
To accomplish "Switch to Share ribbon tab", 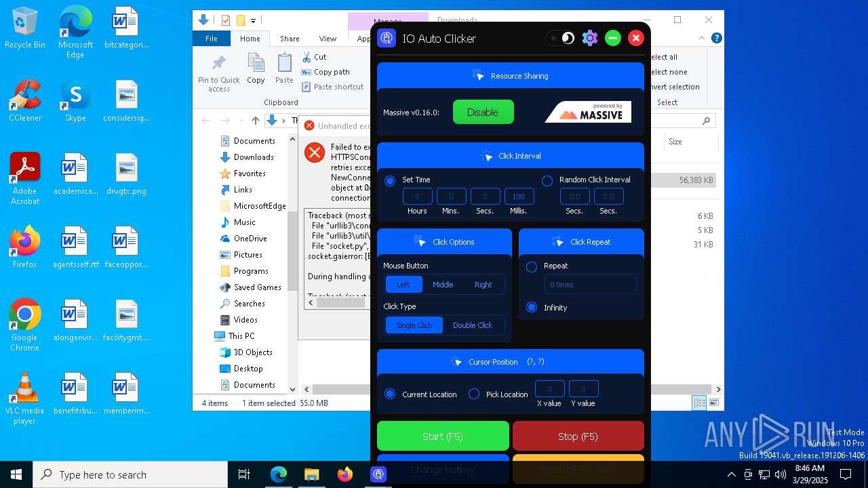I will pyautogui.click(x=290, y=39).
